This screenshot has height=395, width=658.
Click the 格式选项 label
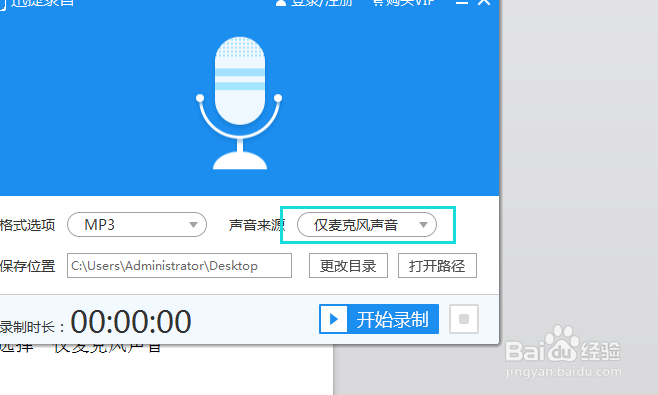coord(27,225)
